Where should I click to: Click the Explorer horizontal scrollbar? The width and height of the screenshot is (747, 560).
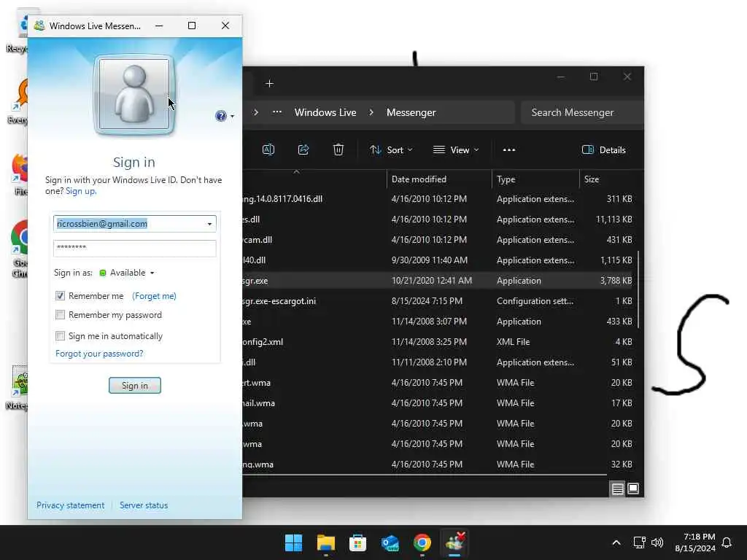pyautogui.click(x=425, y=474)
